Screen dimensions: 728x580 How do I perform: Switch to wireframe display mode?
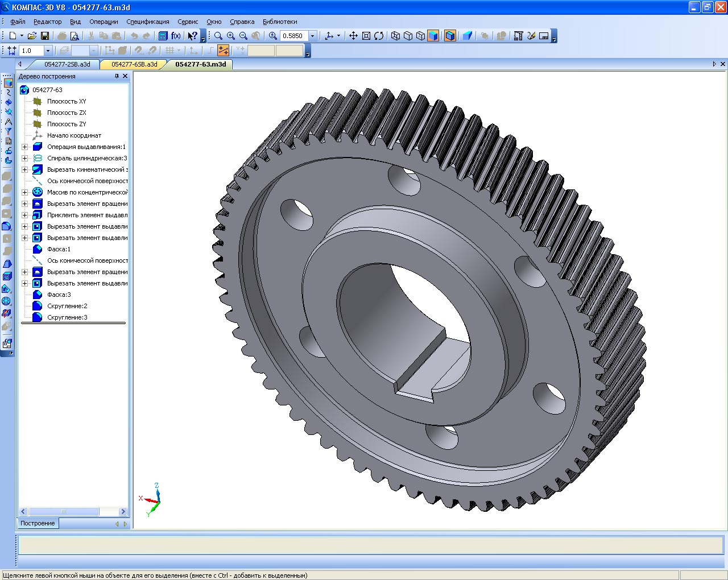tap(395, 36)
